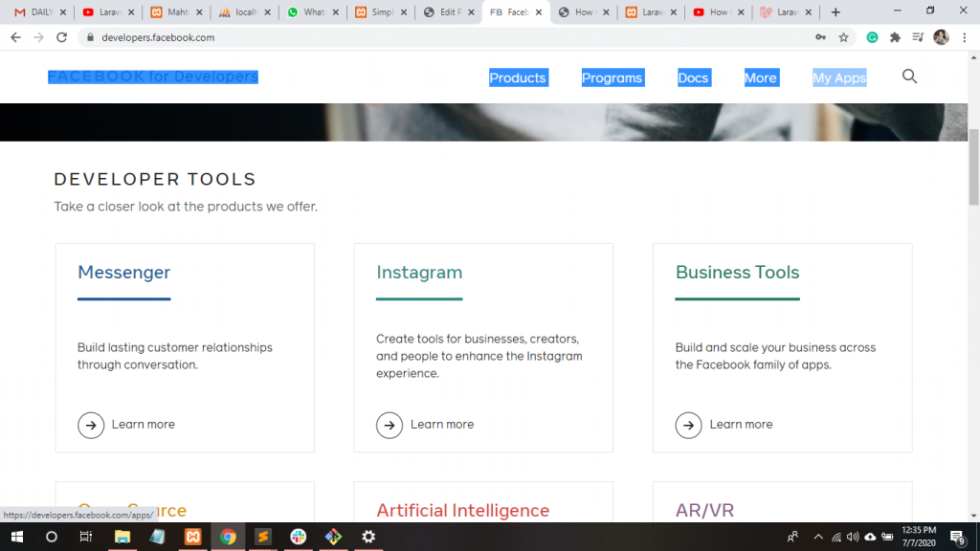The height and width of the screenshot is (551, 980).
Task: Show hidden system tray icons
Action: pos(818,537)
